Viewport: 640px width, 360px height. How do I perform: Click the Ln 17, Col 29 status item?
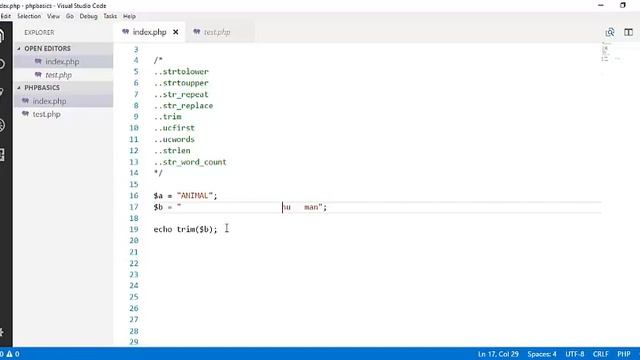pos(498,354)
